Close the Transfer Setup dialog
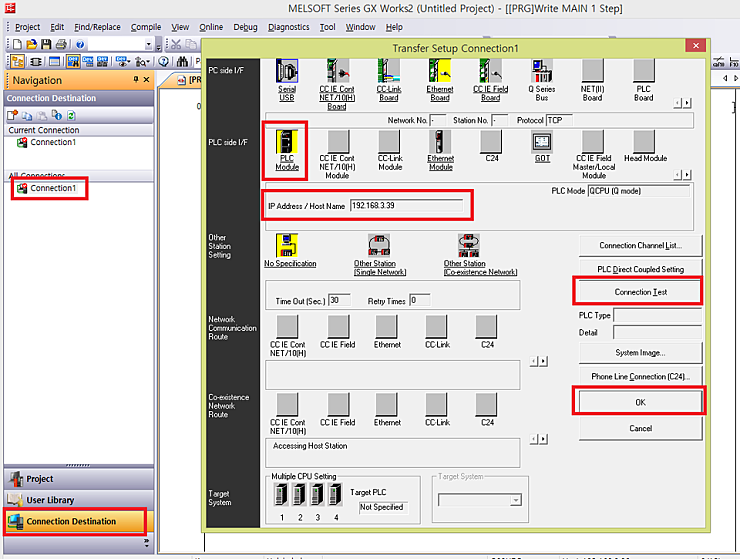Viewport: 740px width, 559px height. 696,45
